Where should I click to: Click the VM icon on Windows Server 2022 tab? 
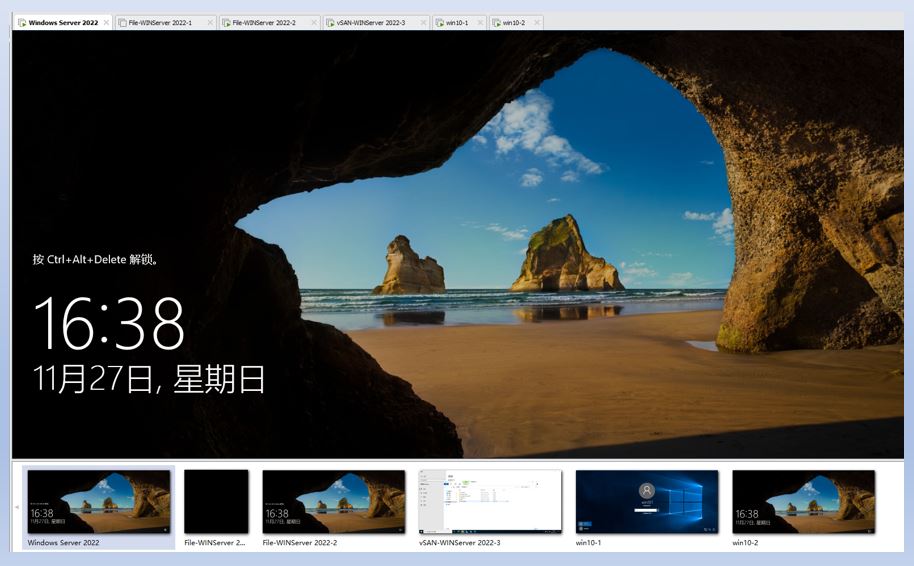(x=22, y=23)
